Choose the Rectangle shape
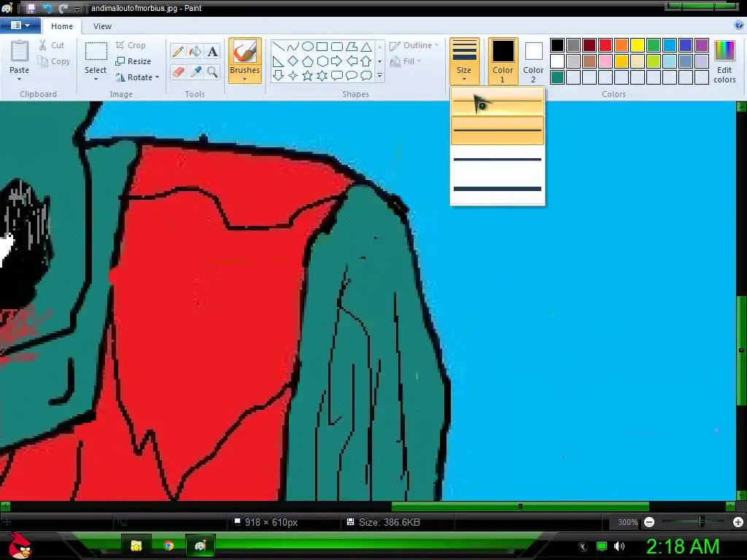This screenshot has width=747, height=560. pos(322,46)
